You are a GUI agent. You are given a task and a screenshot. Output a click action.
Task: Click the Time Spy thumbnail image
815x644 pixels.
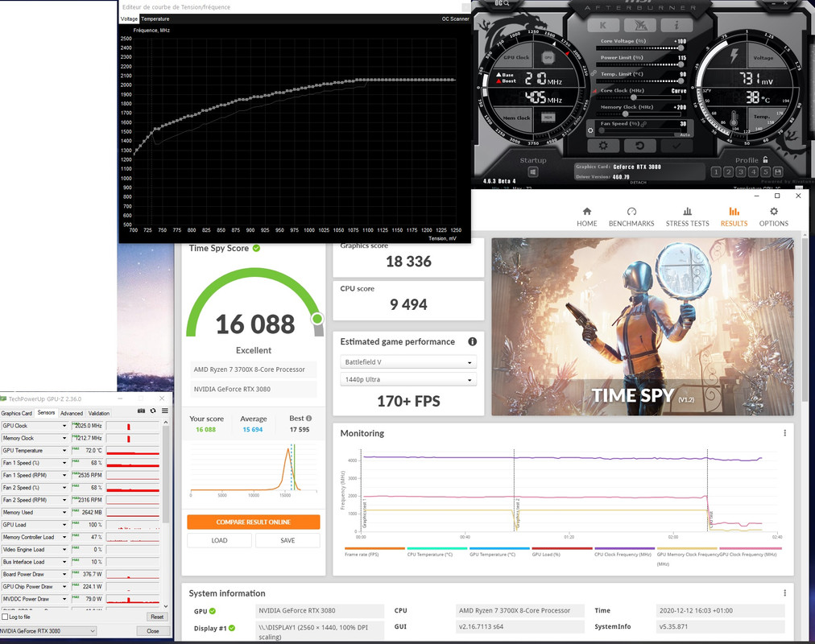[x=643, y=327]
